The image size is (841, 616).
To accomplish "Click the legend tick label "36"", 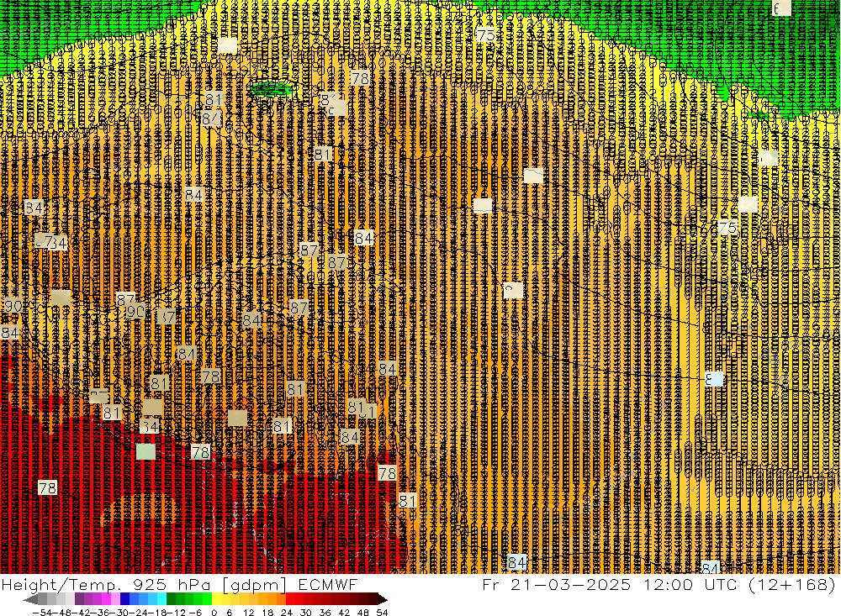I will click(325, 613).
